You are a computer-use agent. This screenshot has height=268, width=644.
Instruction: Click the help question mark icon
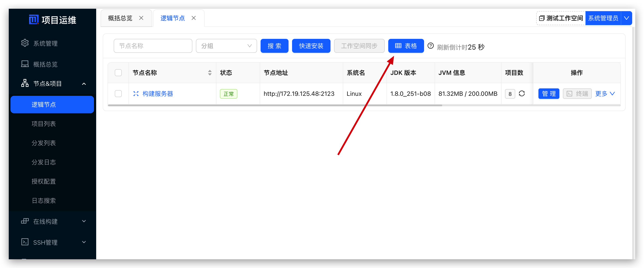click(430, 46)
